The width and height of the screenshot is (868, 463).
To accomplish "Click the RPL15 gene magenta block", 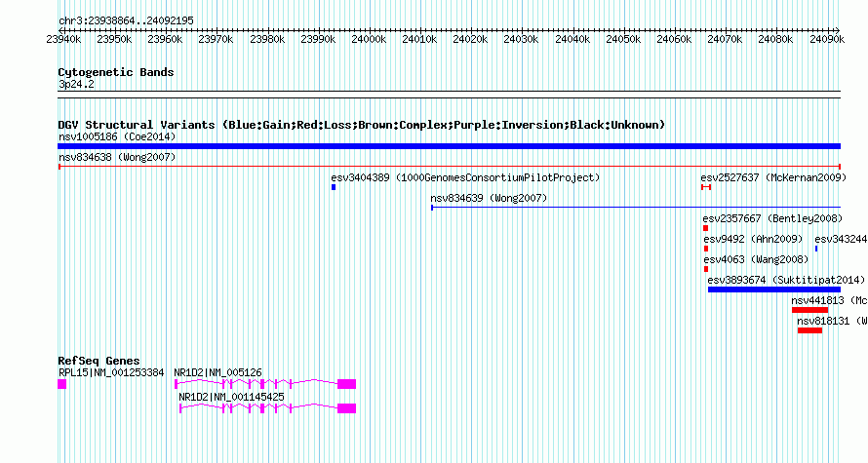I will [62, 384].
